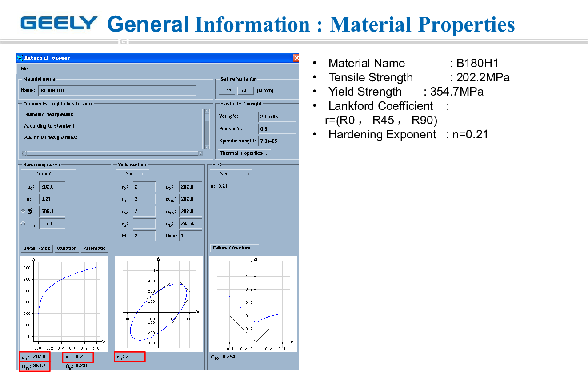Viewport: 588px width, 378px height.
Task: Click the Yield surface σ0 field
Action: pos(190,187)
